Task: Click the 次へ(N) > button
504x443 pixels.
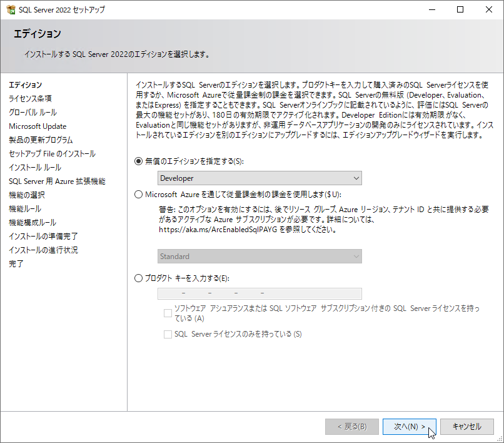Action: 409,427
